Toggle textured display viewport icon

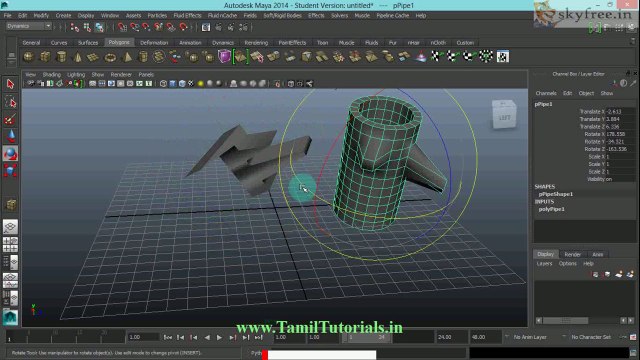[x=191, y=84]
